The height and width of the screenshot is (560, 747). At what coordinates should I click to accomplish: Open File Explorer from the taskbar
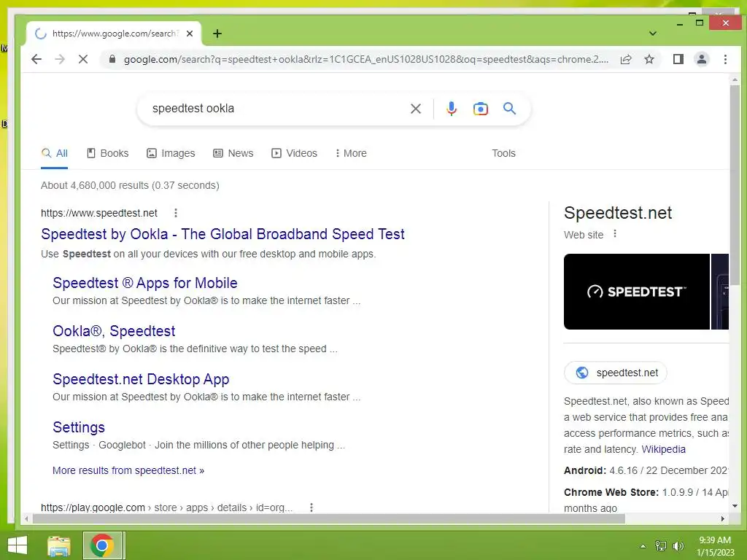tap(59, 545)
